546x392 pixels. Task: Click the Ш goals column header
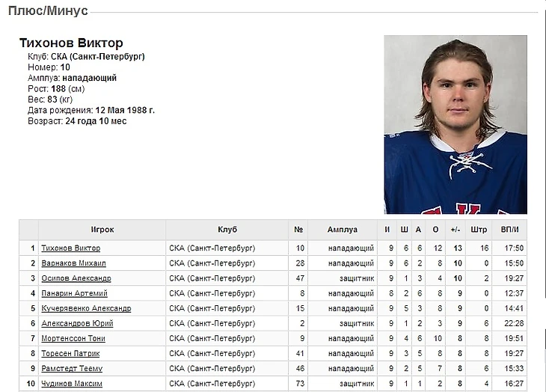click(x=405, y=230)
